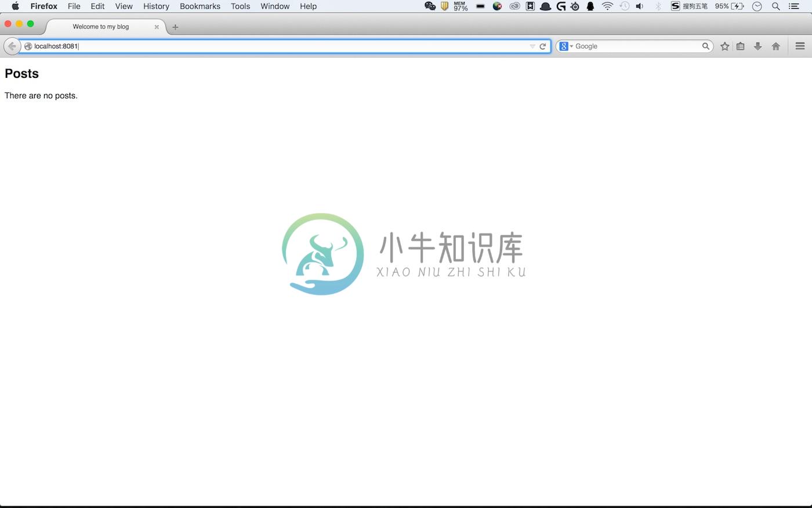Image resolution: width=812 pixels, height=508 pixels.
Task: Click the 'There are no posts.' text
Action: [41, 96]
